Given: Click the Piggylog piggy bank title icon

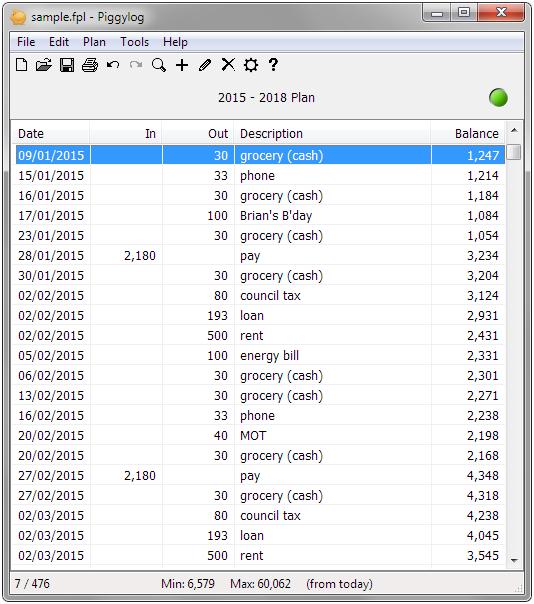Looking at the screenshot, I should click(x=18, y=17).
